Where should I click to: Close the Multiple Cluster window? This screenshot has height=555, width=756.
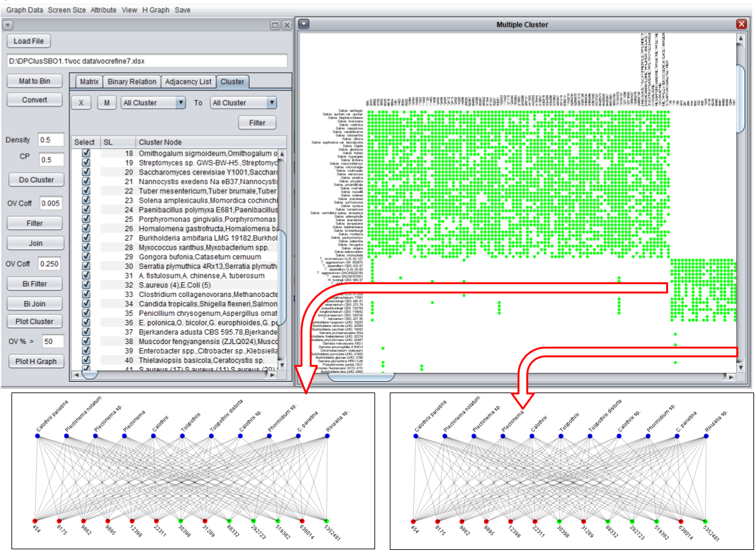tap(741, 24)
